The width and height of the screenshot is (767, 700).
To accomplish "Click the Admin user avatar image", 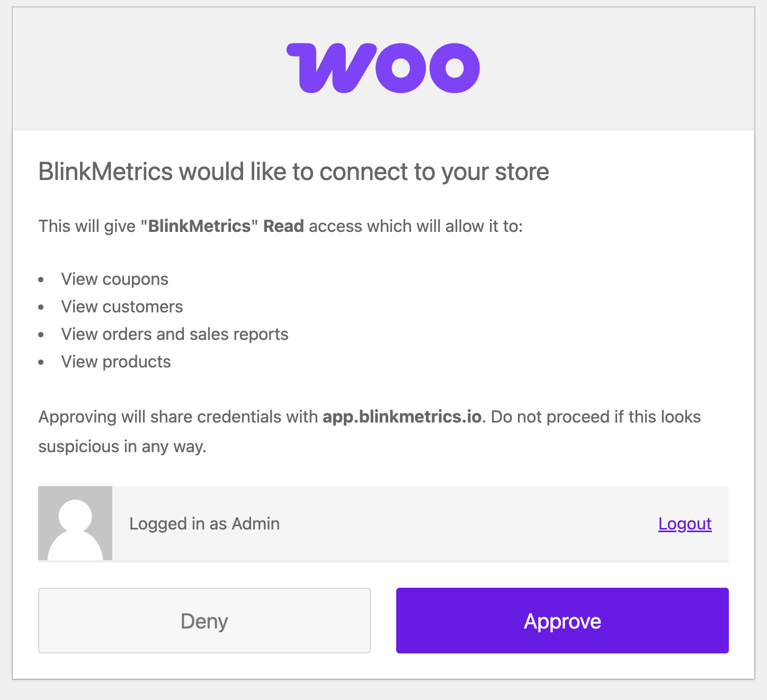I will pos(75,523).
